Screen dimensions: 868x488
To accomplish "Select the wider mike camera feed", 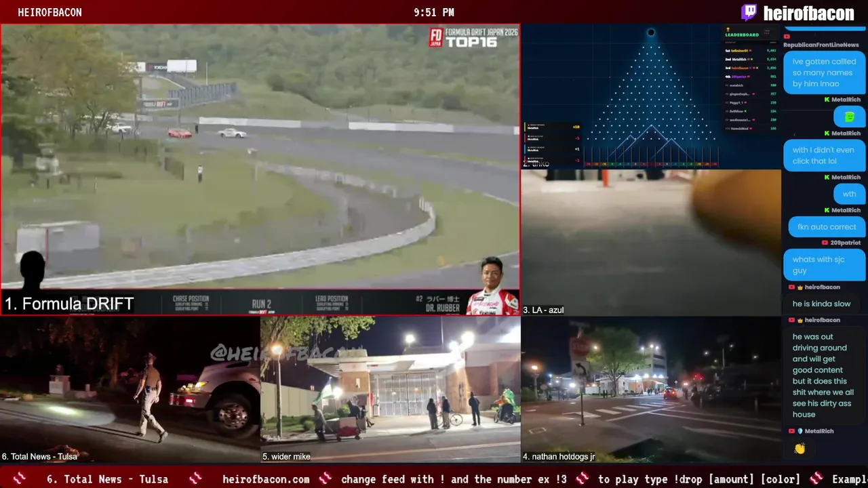I will point(391,390).
